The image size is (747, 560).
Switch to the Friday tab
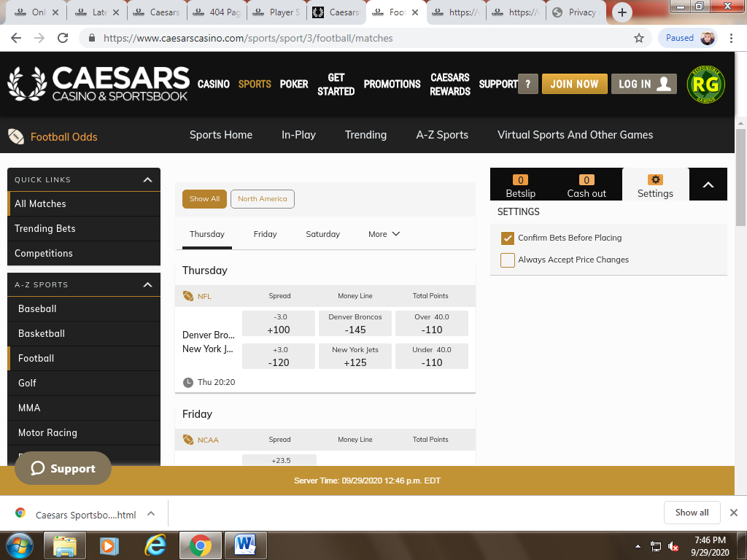(x=265, y=234)
